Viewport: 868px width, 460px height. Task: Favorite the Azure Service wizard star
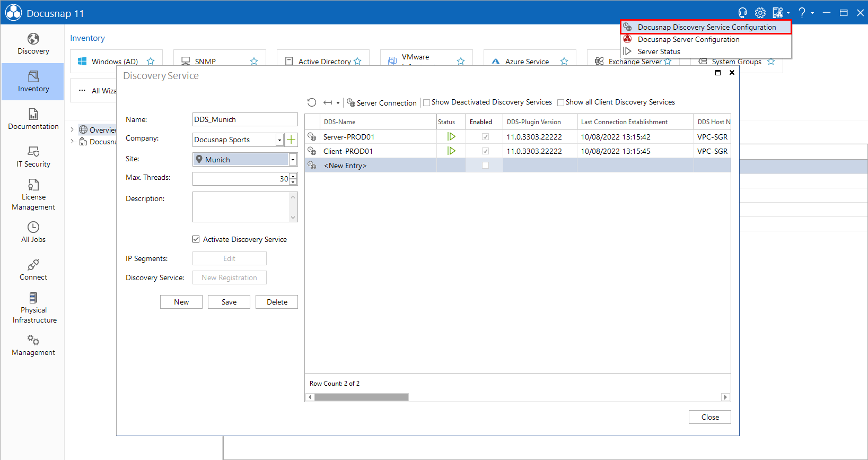click(564, 62)
